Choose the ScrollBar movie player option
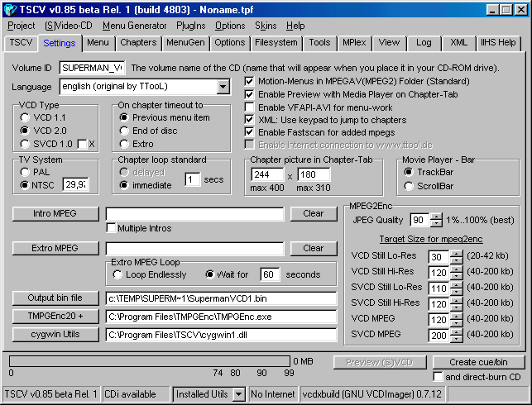The width and height of the screenshot is (532, 405). click(409, 186)
